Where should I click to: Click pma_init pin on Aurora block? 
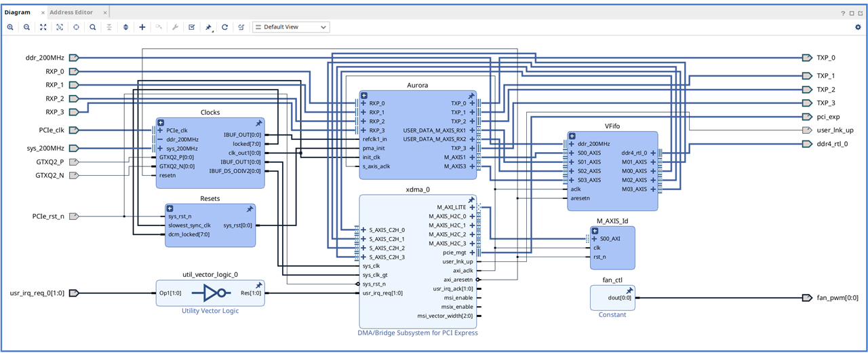pos(374,148)
